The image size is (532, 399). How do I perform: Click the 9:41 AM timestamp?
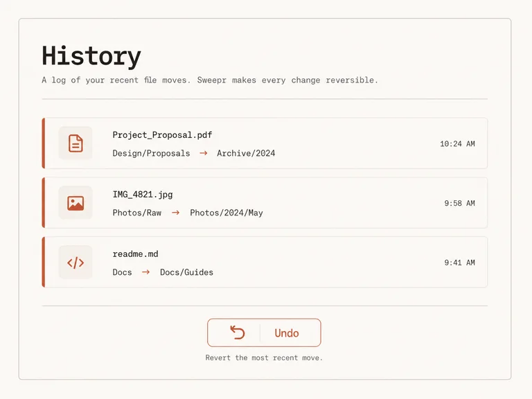(x=460, y=263)
